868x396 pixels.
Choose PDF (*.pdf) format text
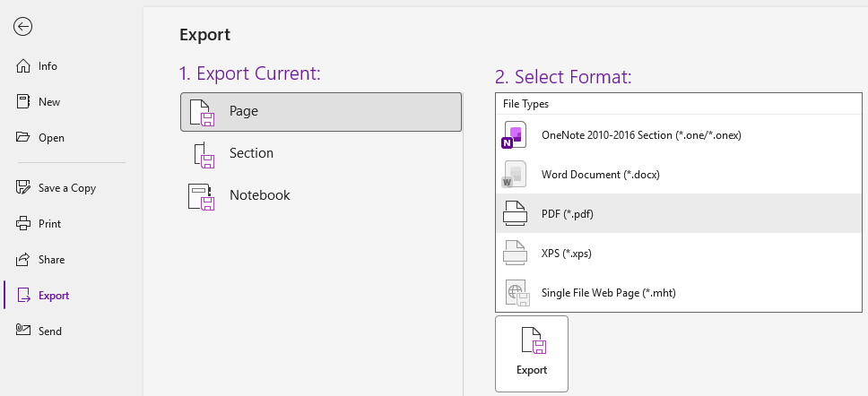[x=568, y=214]
